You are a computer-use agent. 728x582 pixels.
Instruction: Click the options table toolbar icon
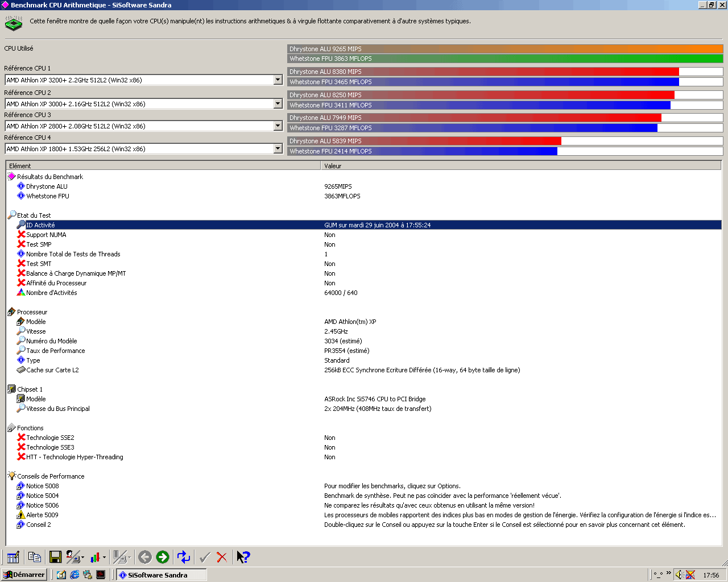tap(13, 557)
